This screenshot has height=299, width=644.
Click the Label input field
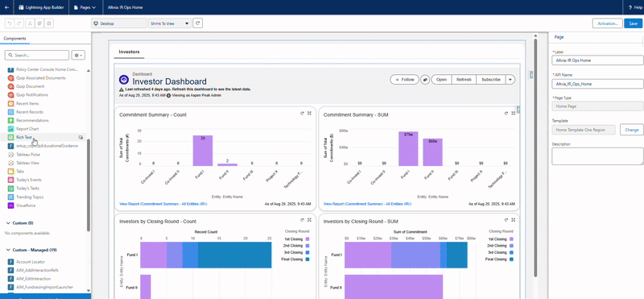point(597,60)
